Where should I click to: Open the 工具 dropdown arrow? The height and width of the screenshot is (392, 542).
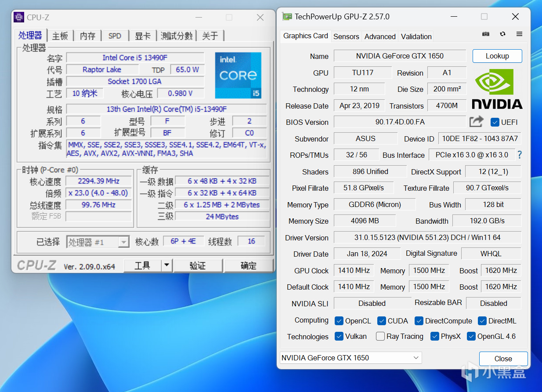point(166,265)
